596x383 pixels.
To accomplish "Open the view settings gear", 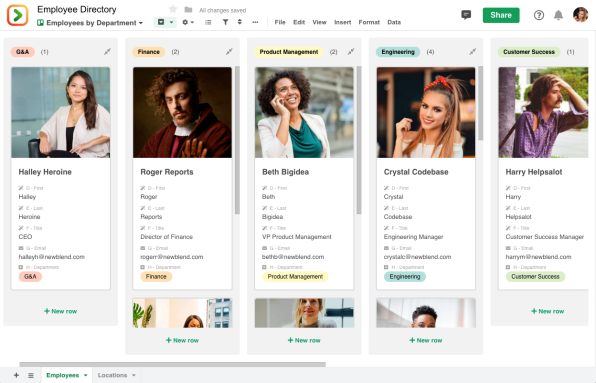I will [x=185, y=22].
